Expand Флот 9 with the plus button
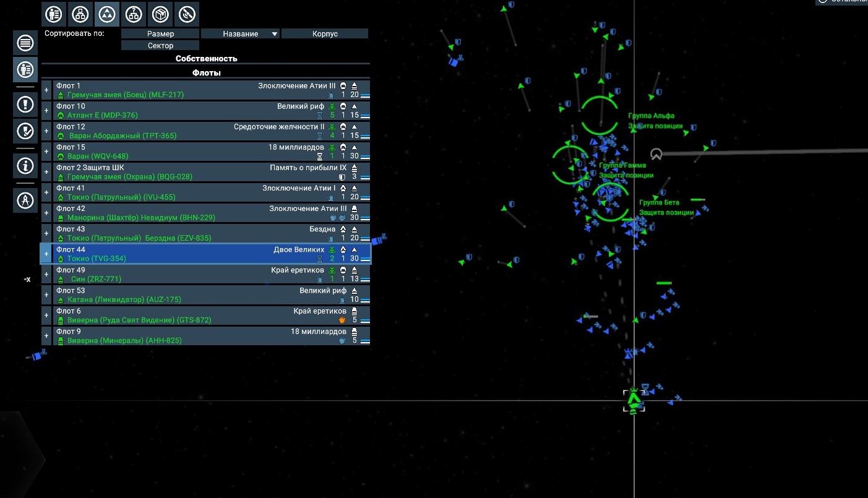This screenshot has height=498, width=868. click(x=46, y=336)
